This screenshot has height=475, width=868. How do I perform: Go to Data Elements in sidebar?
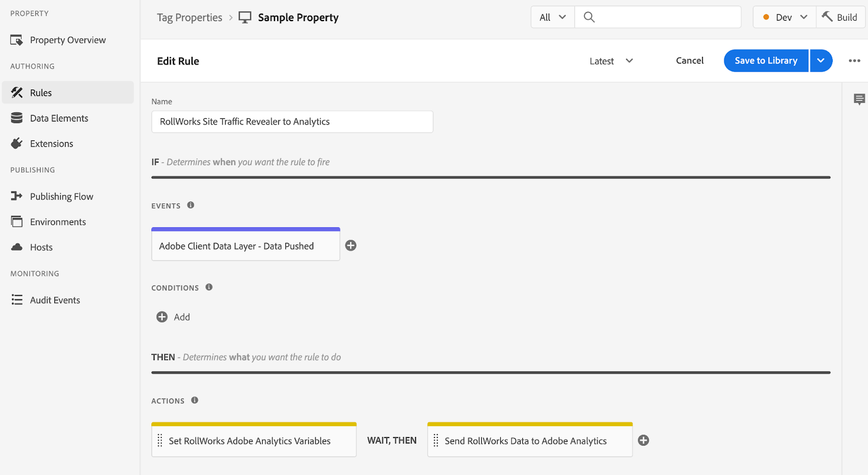(x=59, y=118)
